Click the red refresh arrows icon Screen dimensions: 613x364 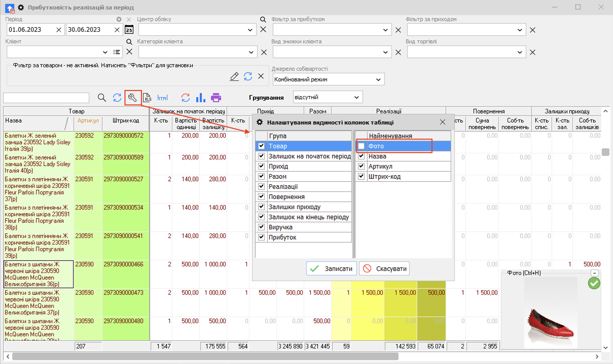point(185,98)
